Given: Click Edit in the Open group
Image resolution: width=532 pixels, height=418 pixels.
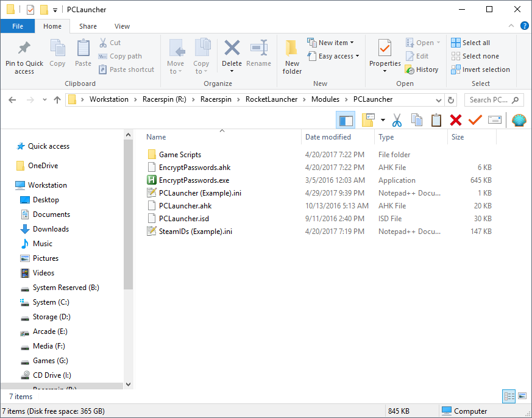Looking at the screenshot, I should pos(417,56).
